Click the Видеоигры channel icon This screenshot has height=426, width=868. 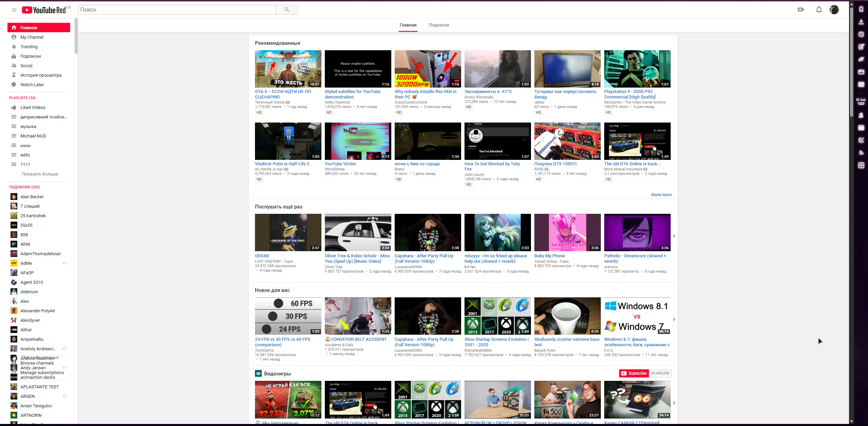click(258, 373)
